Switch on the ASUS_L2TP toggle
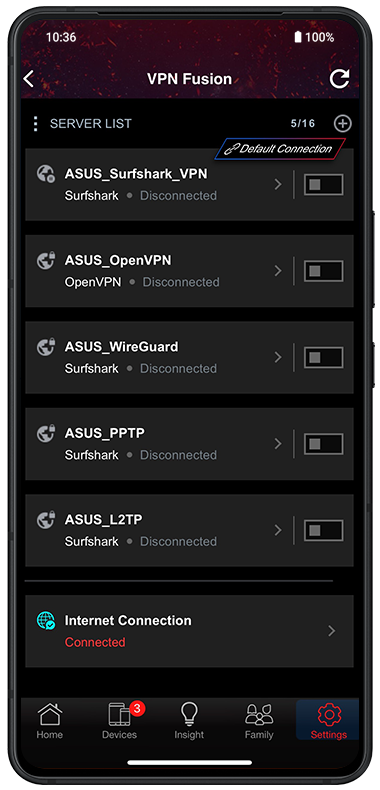The height and width of the screenshot is (790, 380). tap(324, 531)
